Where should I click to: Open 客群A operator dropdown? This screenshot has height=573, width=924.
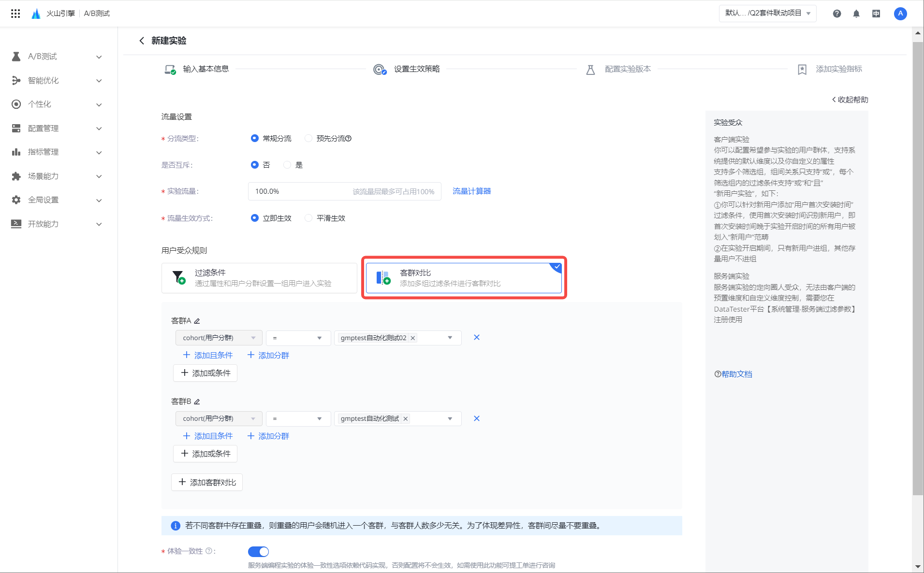(x=298, y=338)
